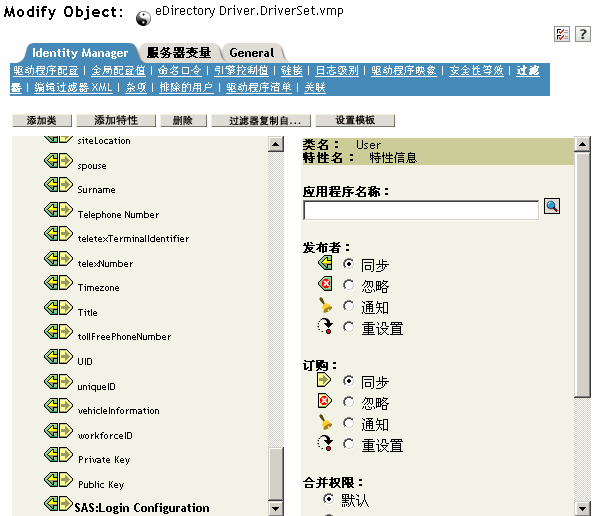Select subscriber 忽略 radio button

[x=349, y=402]
